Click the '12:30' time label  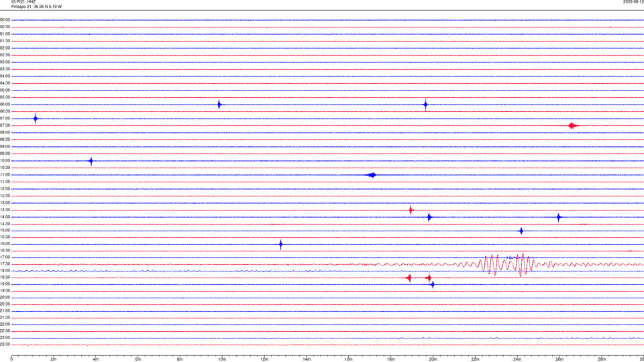[x=5, y=196]
